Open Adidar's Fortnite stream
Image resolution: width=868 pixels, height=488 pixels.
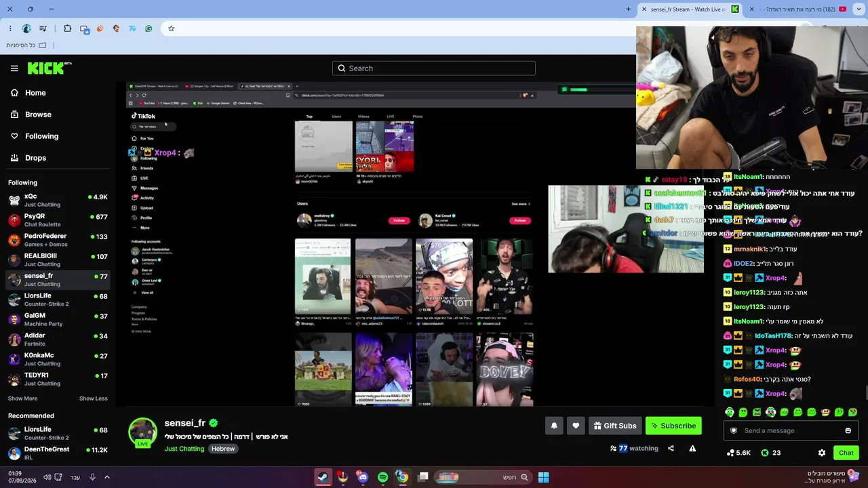tap(58, 339)
